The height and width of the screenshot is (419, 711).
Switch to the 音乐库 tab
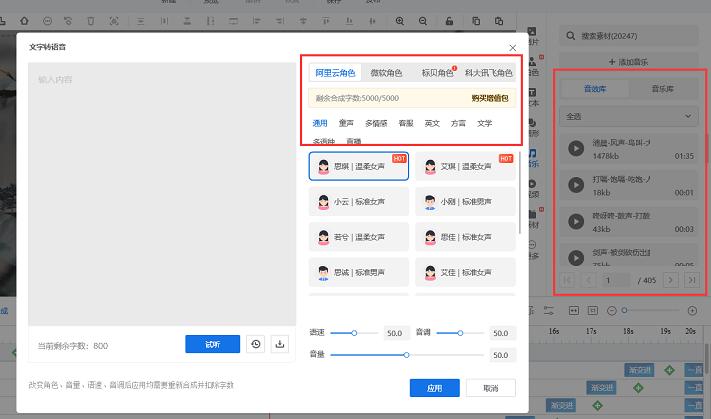click(x=662, y=89)
